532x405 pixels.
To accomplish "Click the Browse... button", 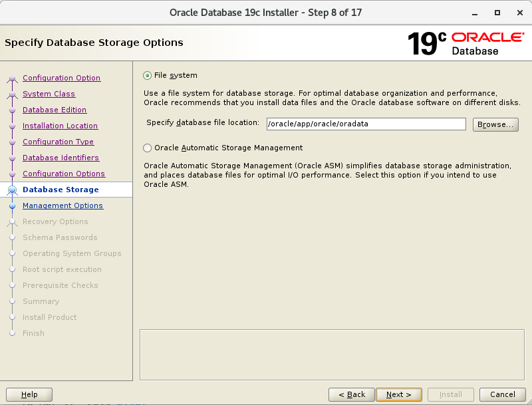I will pos(495,124).
